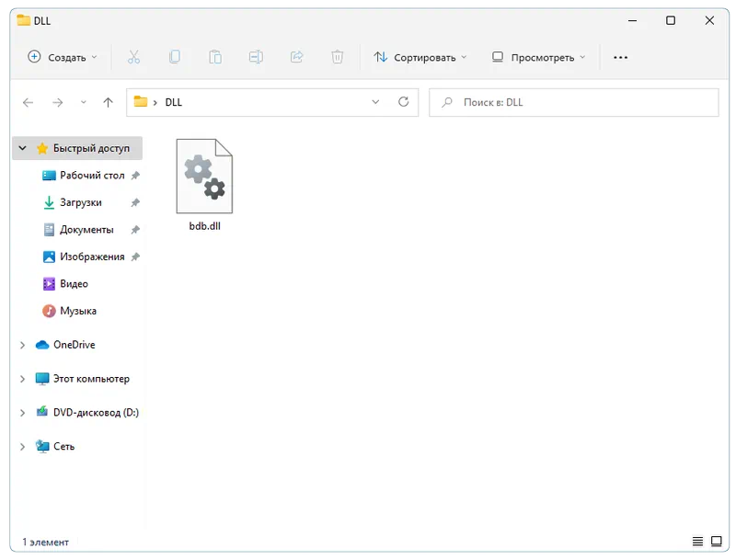Go up one folder level arrow

[108, 102]
